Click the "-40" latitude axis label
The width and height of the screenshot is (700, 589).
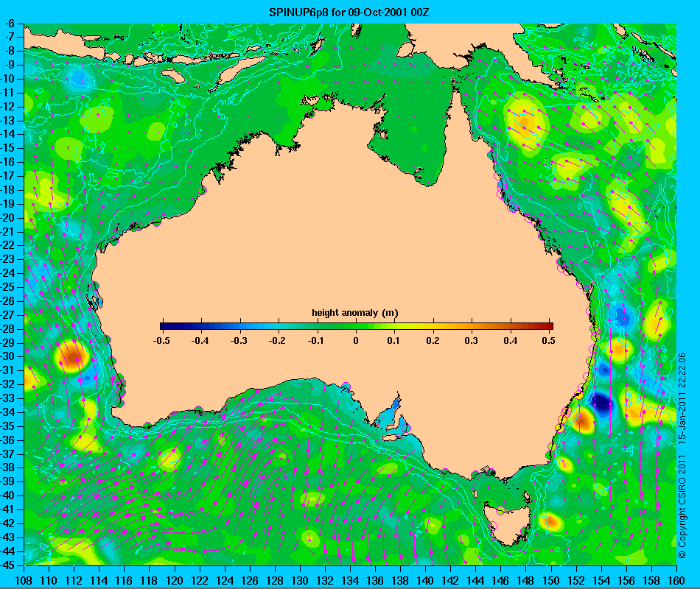tap(8, 495)
